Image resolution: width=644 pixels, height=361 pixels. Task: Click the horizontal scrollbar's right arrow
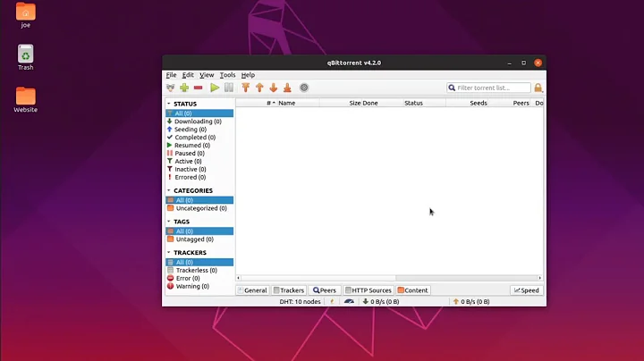[x=540, y=278]
